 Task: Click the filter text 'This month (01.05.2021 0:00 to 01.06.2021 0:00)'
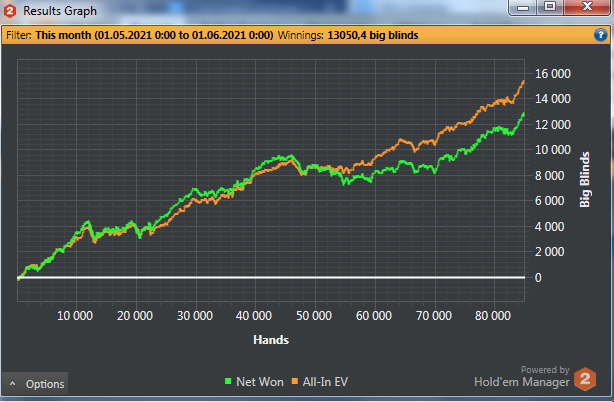point(154,35)
